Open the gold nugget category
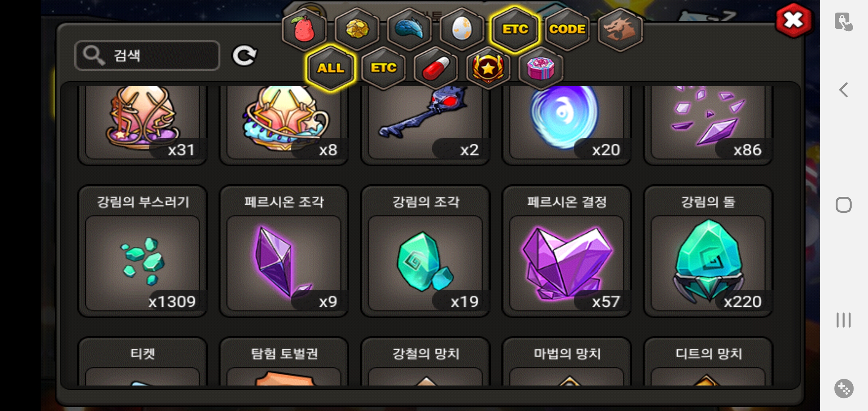The width and height of the screenshot is (868, 411). [357, 29]
